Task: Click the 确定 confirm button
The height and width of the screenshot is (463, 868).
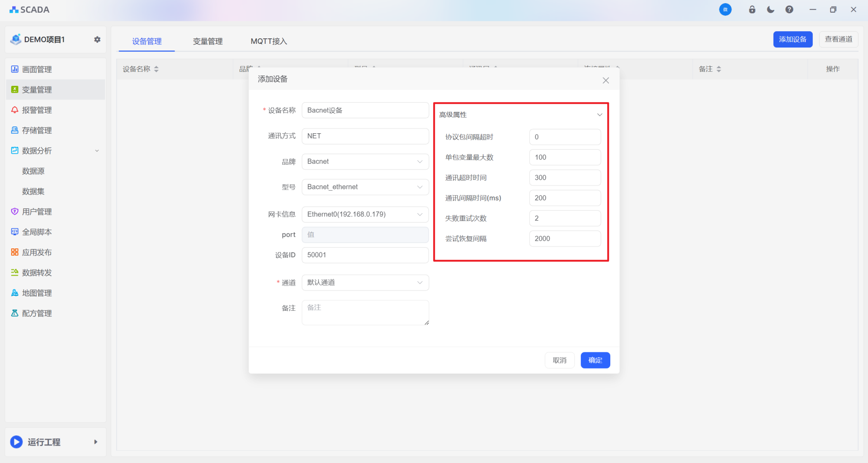Action: point(595,360)
